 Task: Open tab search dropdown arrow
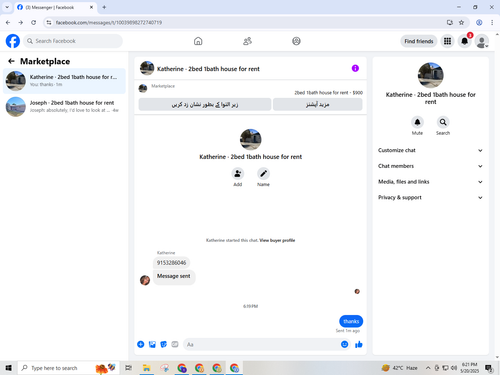coord(7,7)
